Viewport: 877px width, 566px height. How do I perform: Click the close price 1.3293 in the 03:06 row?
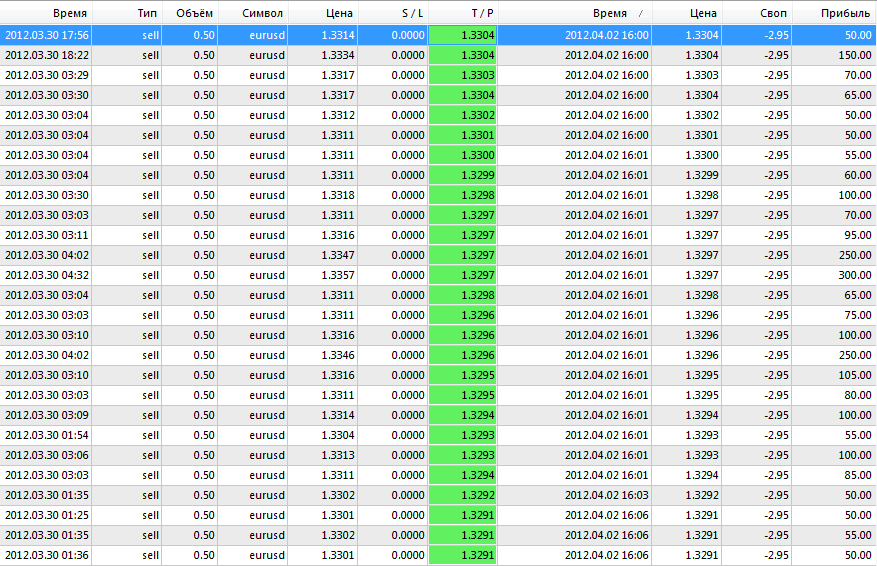[x=702, y=455]
